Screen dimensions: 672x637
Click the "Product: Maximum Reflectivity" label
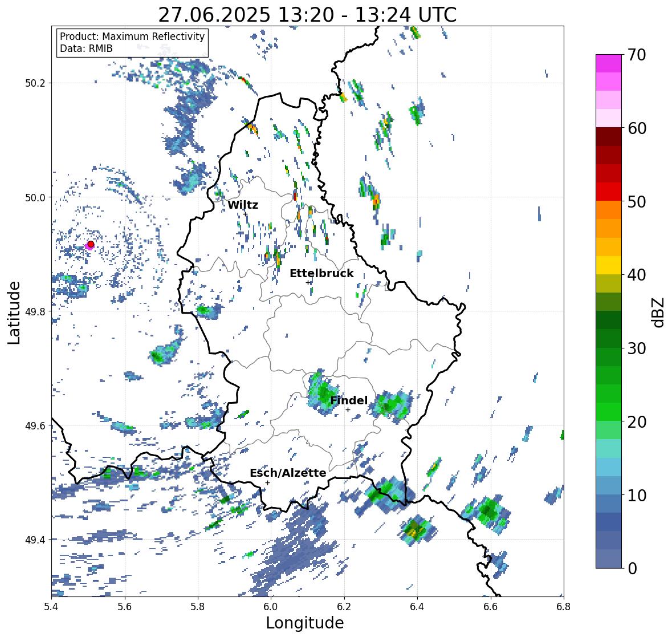[x=132, y=36]
